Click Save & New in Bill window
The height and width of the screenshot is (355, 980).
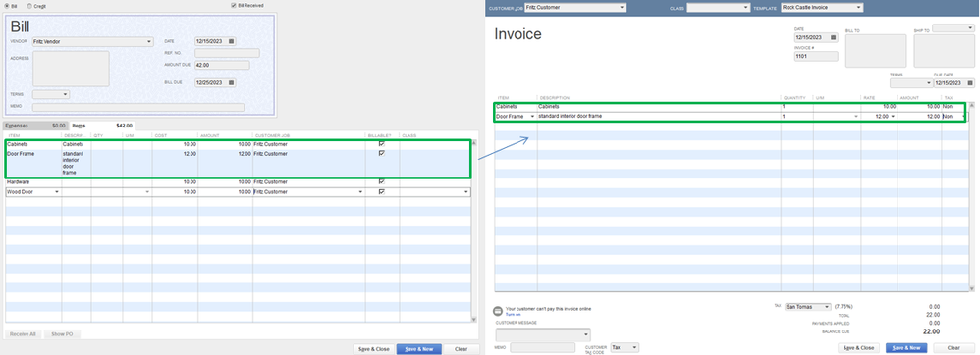click(x=418, y=349)
